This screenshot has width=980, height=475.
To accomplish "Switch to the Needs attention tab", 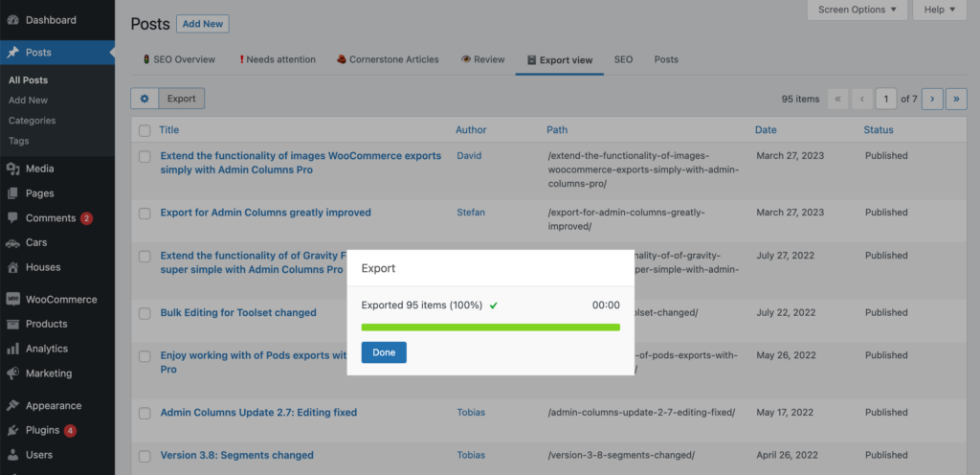I will [278, 60].
